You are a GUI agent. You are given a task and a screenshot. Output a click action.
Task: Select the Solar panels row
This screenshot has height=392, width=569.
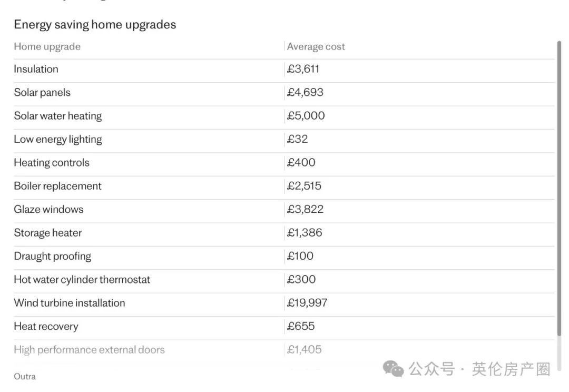click(x=284, y=93)
